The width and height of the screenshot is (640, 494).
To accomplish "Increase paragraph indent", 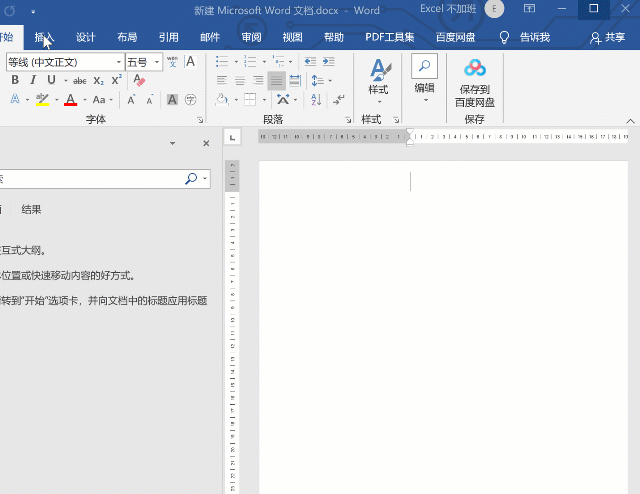I will 329,62.
